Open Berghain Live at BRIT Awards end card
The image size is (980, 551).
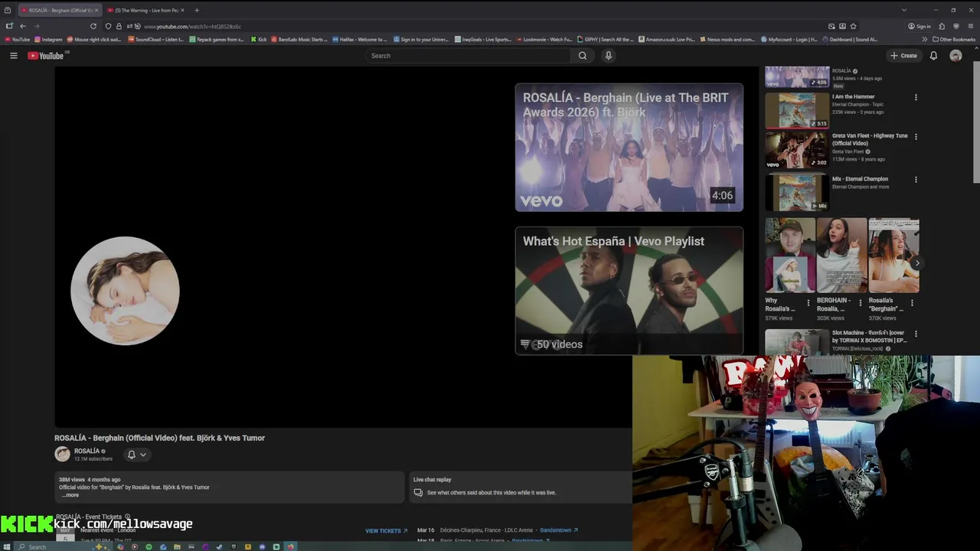pos(629,147)
